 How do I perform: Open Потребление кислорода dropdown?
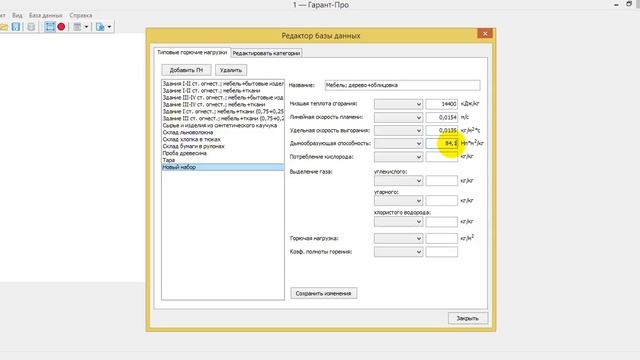(x=398, y=157)
